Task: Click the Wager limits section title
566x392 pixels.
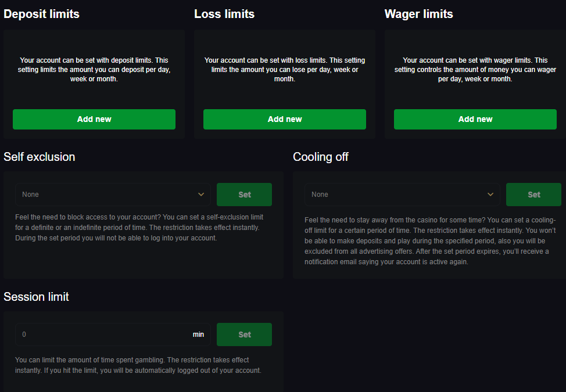Action: (x=418, y=14)
